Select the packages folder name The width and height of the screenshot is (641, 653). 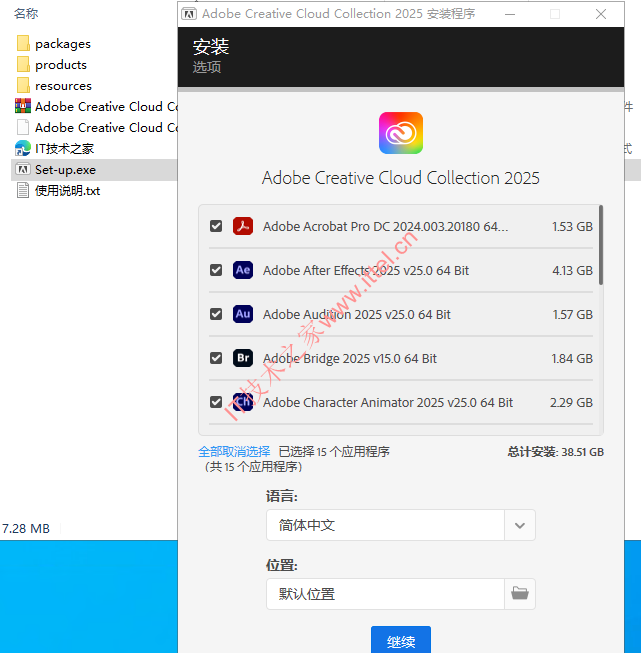63,44
